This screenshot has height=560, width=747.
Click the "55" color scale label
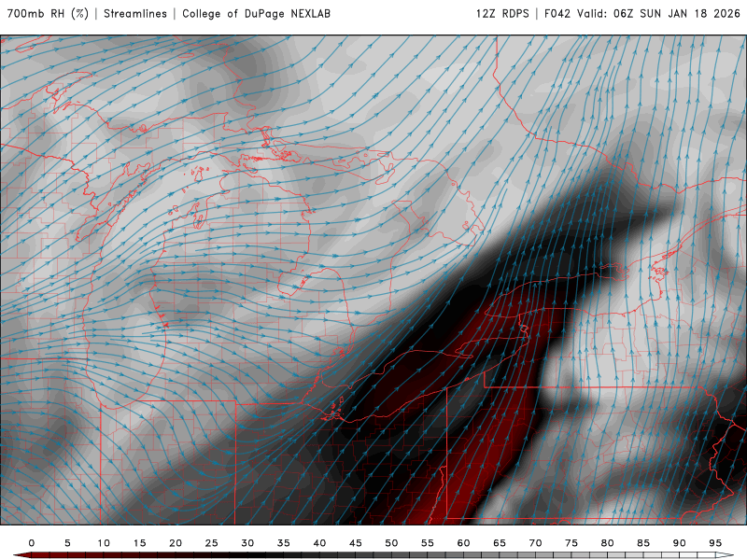[428, 543]
